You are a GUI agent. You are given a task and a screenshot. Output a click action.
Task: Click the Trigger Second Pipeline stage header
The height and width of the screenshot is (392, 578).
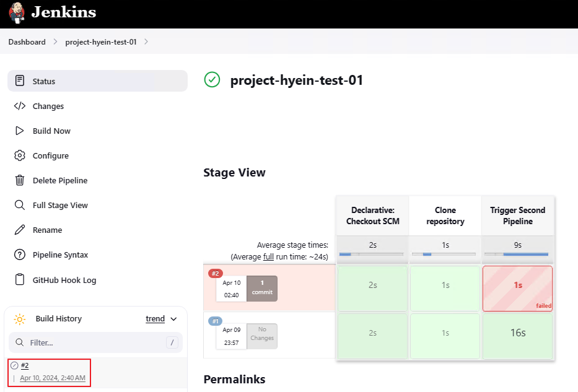point(517,216)
